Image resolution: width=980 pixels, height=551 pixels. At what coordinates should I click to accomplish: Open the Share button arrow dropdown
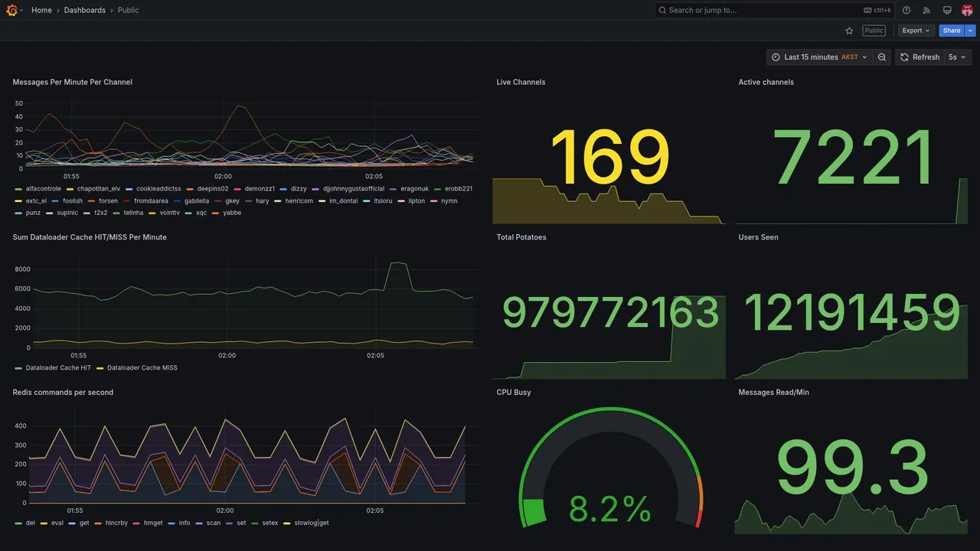[x=971, y=31]
